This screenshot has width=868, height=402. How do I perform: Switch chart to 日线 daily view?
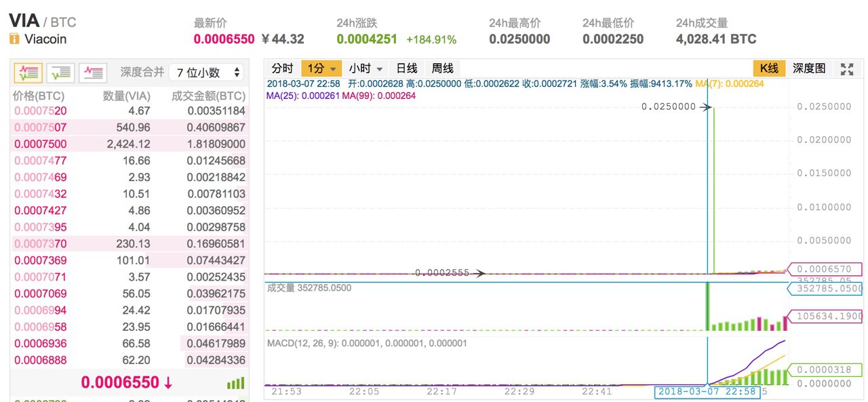click(407, 68)
